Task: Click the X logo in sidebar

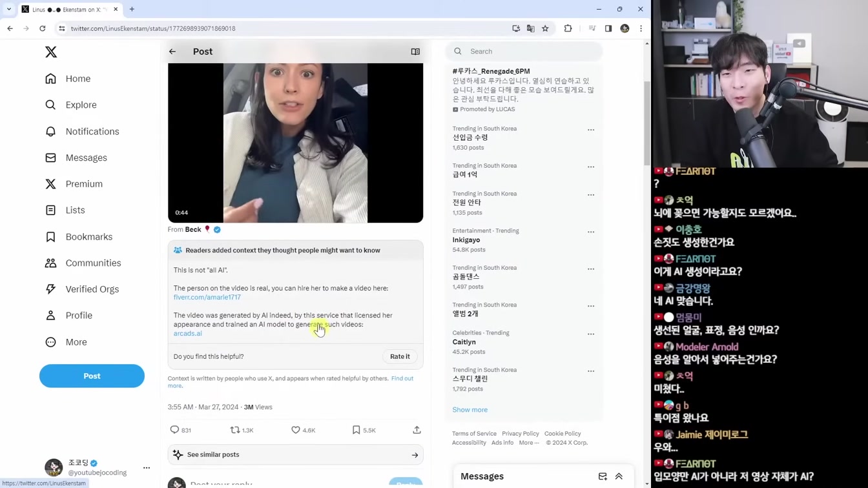Action: [51, 52]
